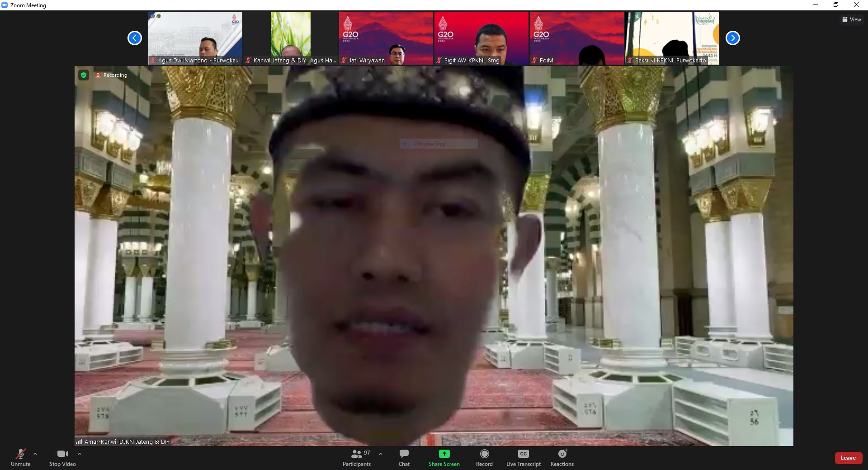
Task: Expand video options arrow beside Stop Video
Action: click(x=80, y=454)
